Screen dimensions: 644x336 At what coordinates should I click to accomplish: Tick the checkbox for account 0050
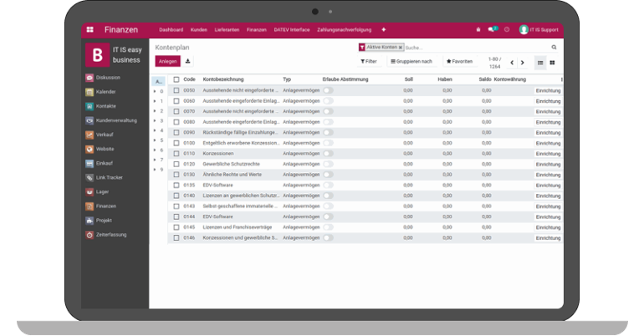pos(176,90)
